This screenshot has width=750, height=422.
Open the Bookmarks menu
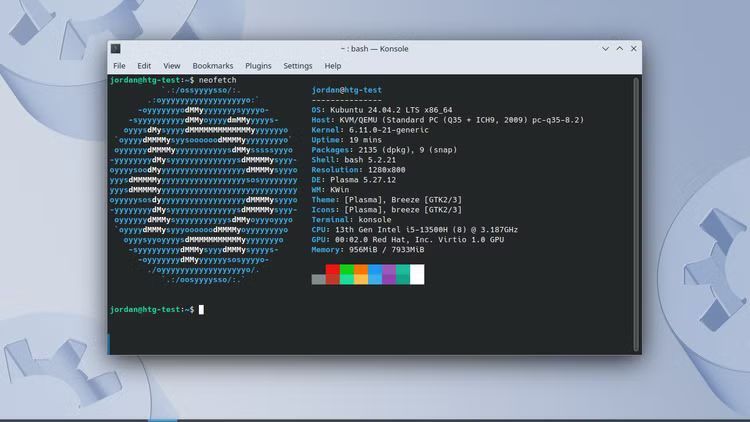tap(212, 66)
